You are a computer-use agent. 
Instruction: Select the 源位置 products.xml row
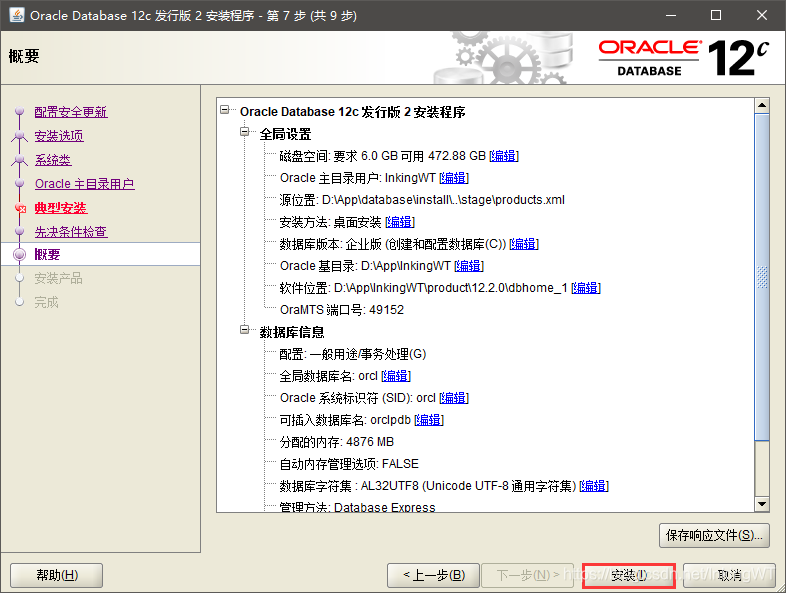pyautogui.click(x=422, y=200)
